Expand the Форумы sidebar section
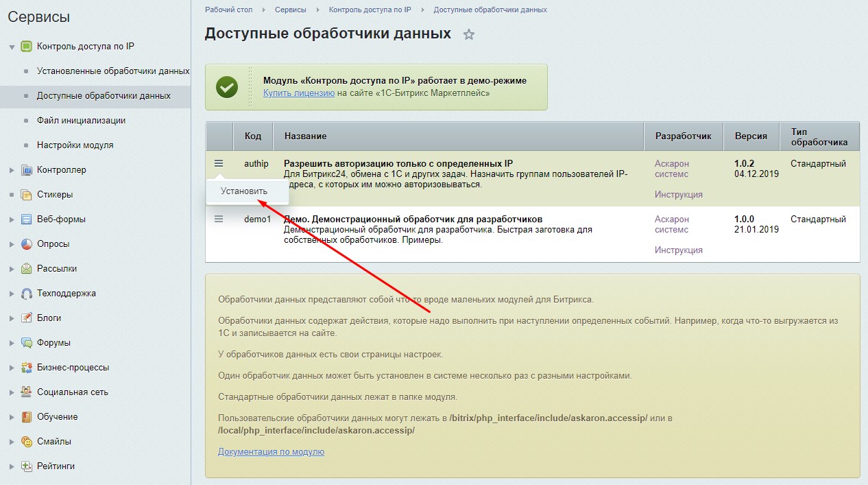This screenshot has width=868, height=485. pos(12,343)
